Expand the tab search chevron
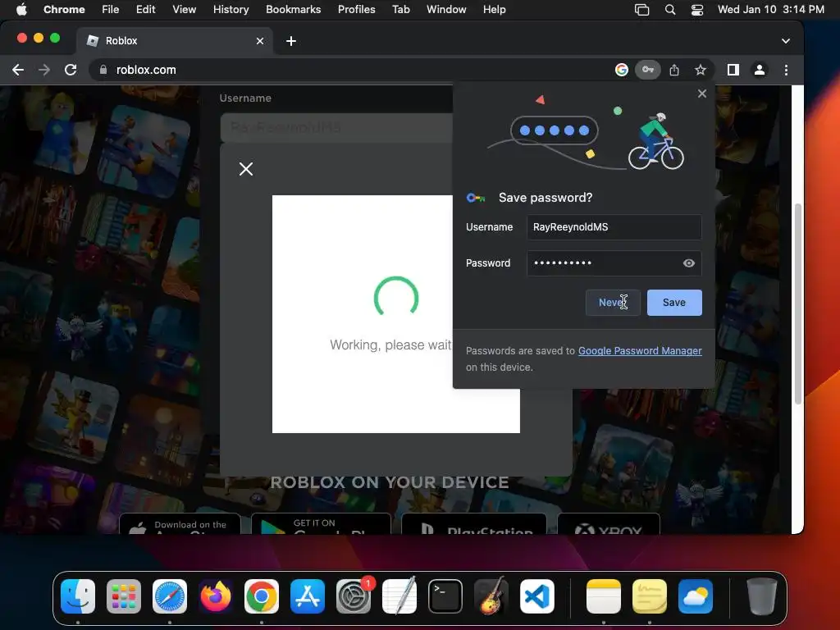 coord(785,41)
